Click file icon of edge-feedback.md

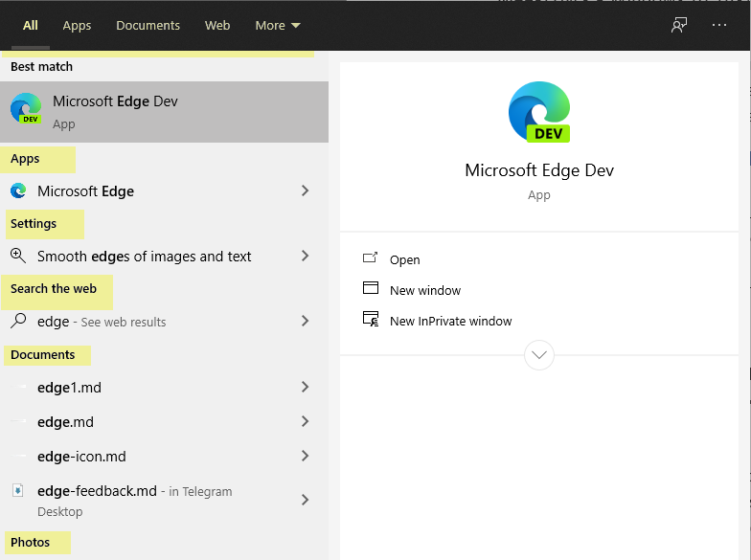(17, 490)
